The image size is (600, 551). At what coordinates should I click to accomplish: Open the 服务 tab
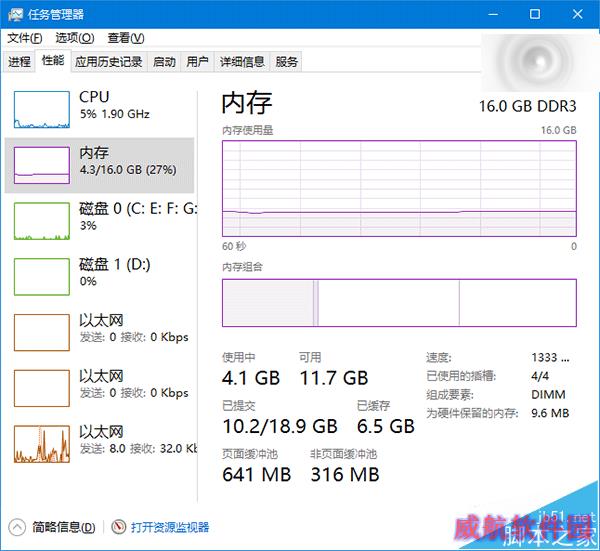pos(286,61)
